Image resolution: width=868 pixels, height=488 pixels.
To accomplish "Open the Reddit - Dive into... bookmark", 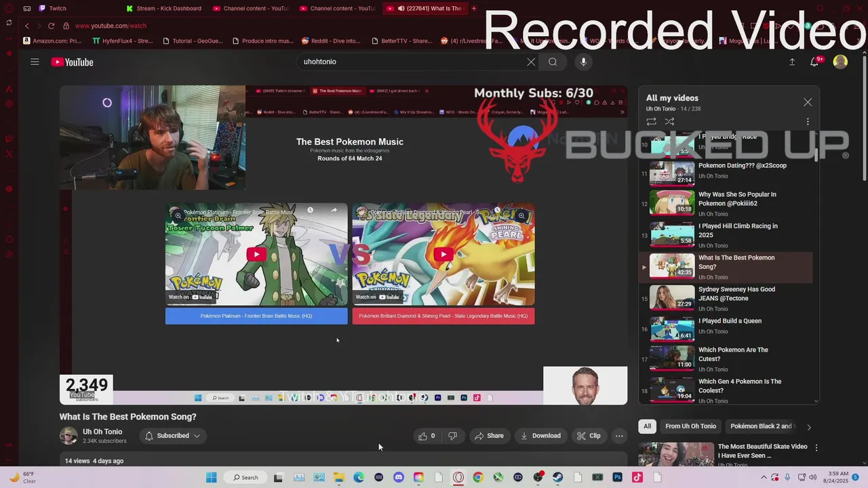I will (331, 41).
